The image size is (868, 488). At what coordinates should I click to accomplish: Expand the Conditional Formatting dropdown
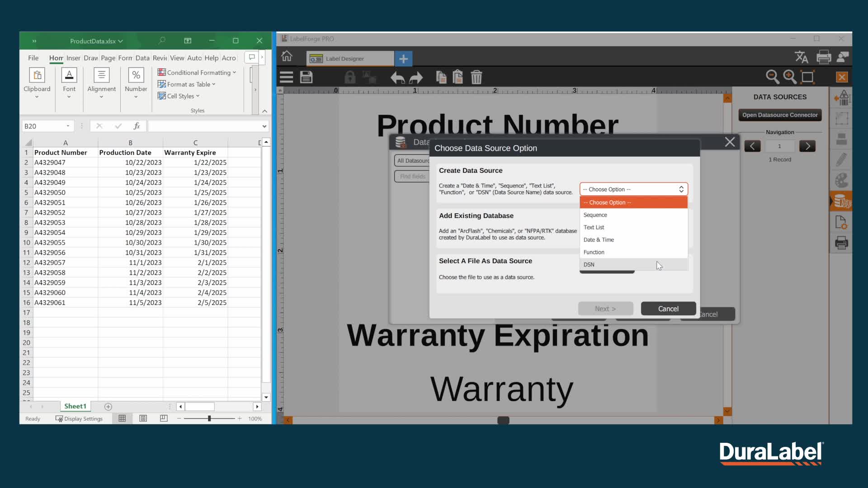pyautogui.click(x=234, y=72)
